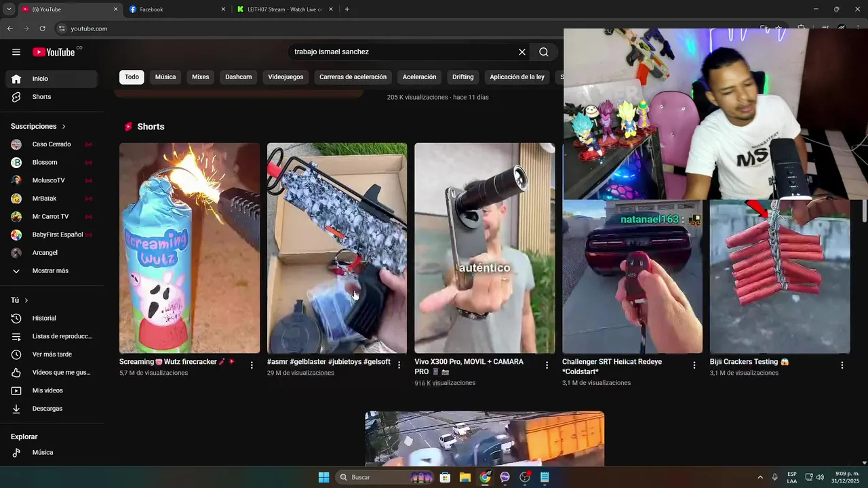Submit search with the magnifier button
Image resolution: width=868 pixels, height=488 pixels.
[544, 52]
